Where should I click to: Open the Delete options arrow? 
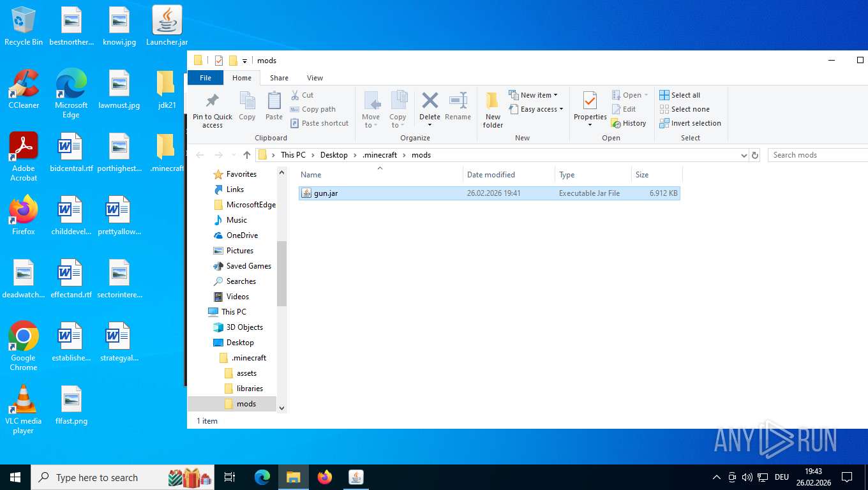(x=430, y=124)
